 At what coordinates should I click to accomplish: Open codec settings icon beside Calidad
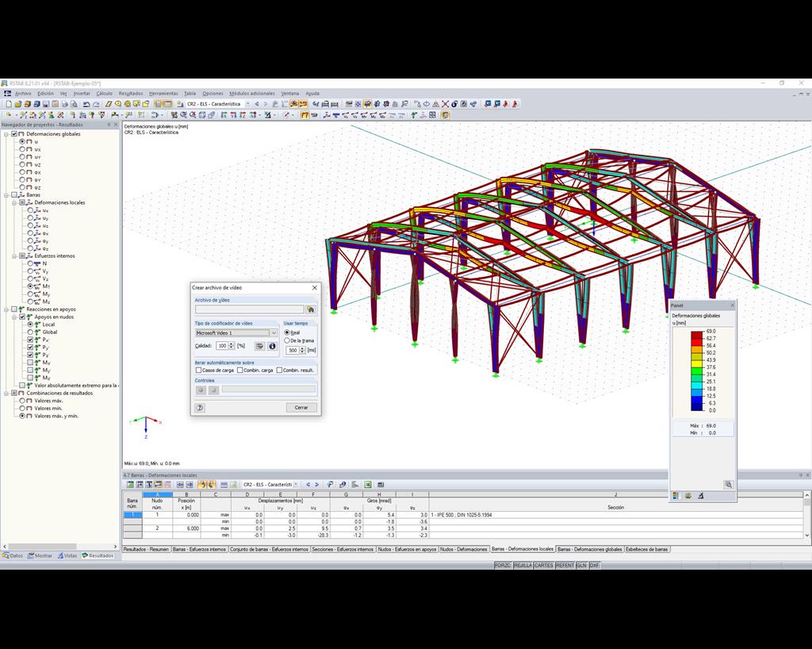[260, 346]
